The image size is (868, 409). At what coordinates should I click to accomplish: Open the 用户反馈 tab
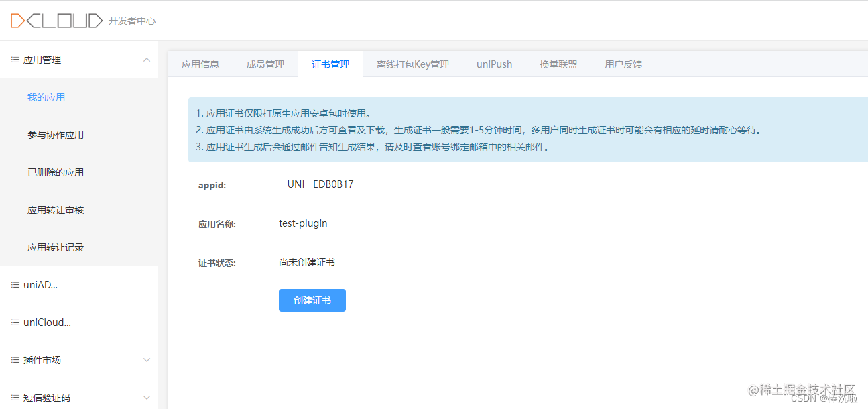(x=623, y=64)
